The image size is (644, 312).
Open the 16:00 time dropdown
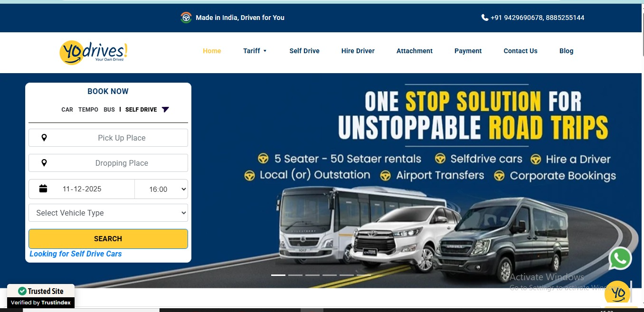161,189
